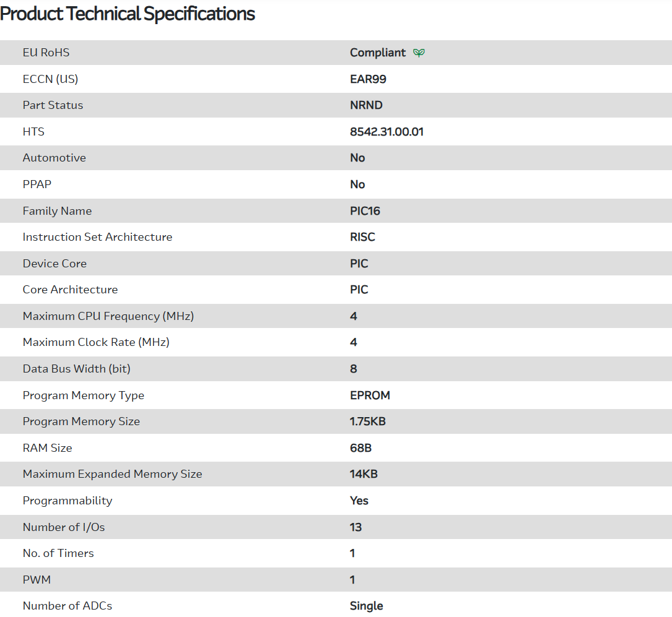Click the Automotive row label
The image size is (672, 617).
click(55, 158)
